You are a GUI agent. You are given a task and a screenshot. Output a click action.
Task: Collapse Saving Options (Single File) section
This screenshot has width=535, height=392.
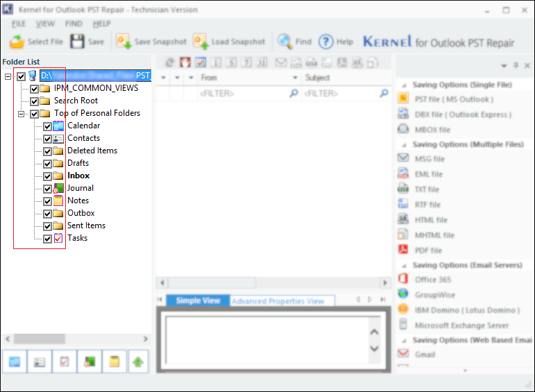[x=404, y=85]
